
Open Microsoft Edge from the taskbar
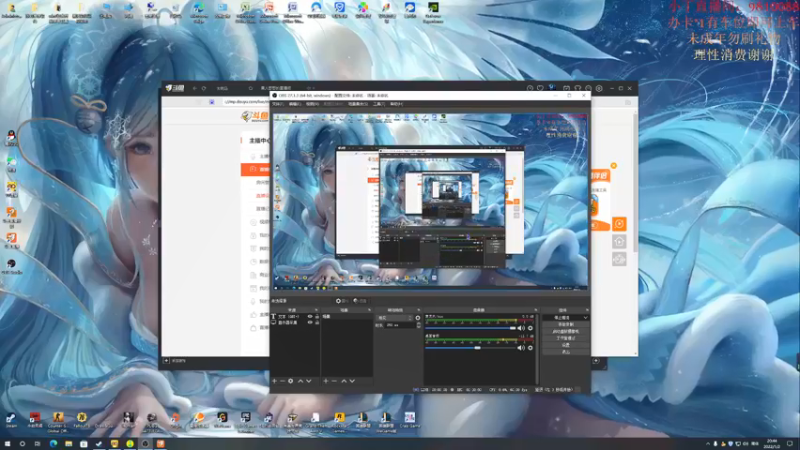click(x=53, y=444)
